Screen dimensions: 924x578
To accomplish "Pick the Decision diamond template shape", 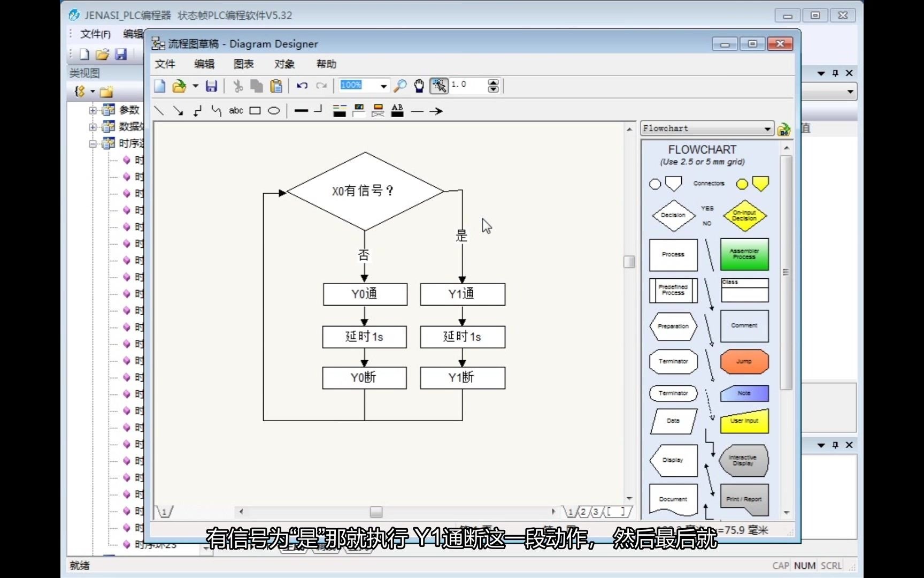I will coord(673,215).
